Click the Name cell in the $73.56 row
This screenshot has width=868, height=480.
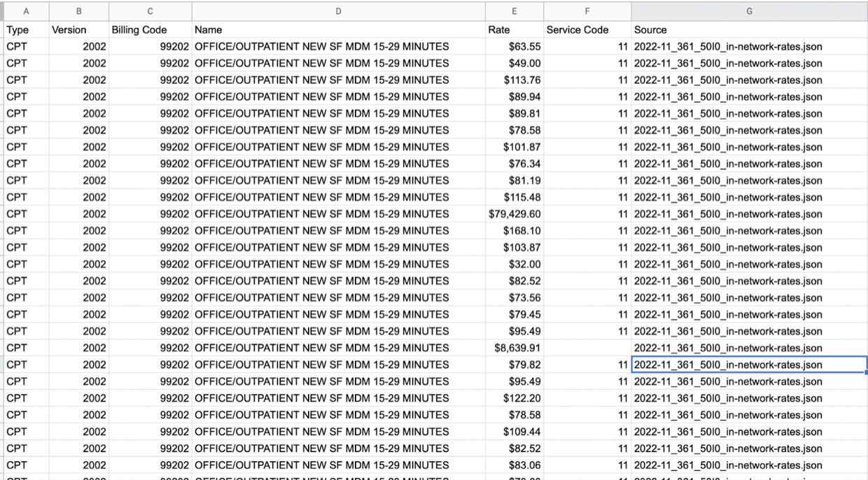[339, 297]
